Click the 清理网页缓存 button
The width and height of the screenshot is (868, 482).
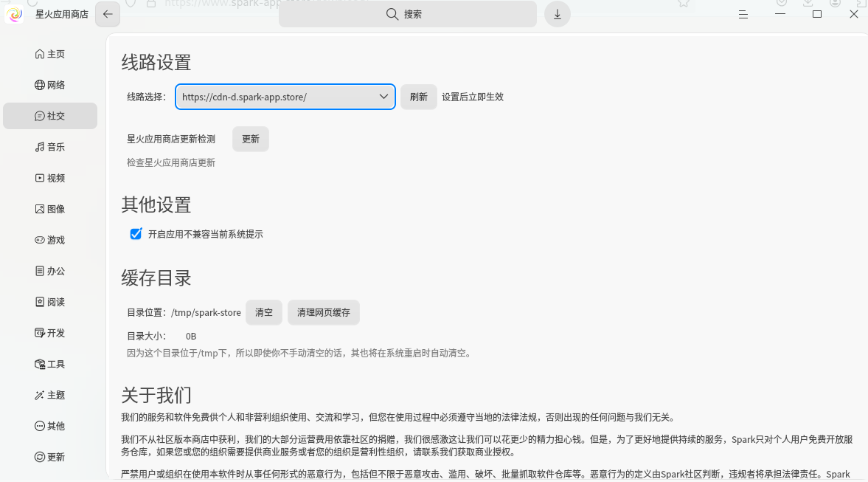(324, 312)
